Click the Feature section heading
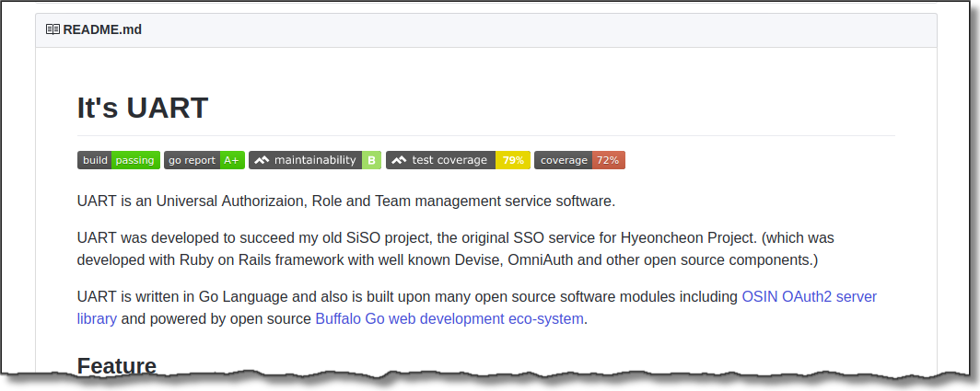 coord(117,365)
